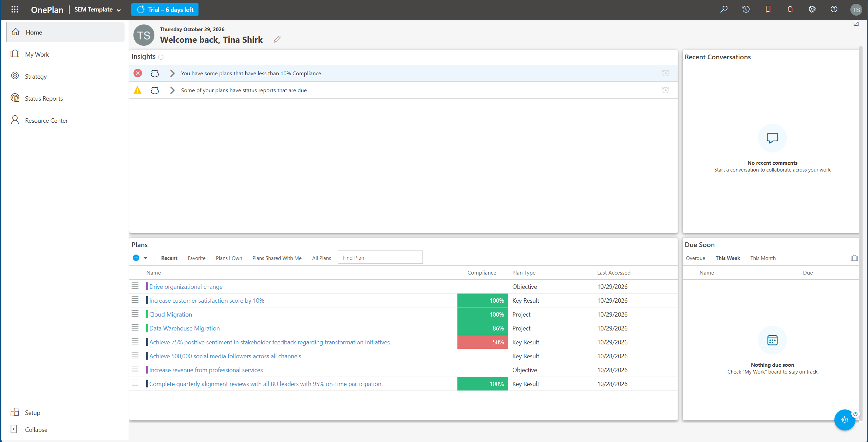Snooze the less than 10% Compliance insight
Viewport: 868px width, 442px height.
tap(665, 73)
